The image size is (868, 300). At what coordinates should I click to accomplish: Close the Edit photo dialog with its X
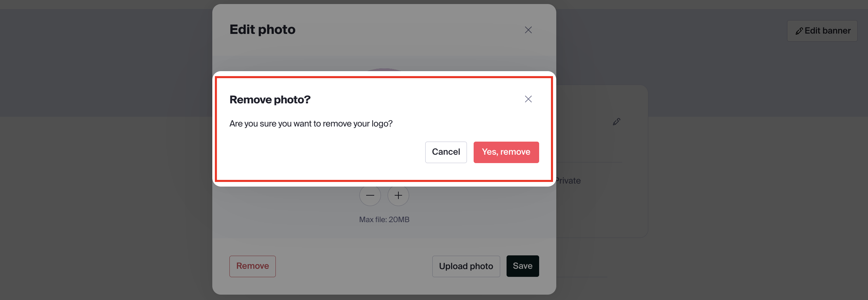point(528,30)
